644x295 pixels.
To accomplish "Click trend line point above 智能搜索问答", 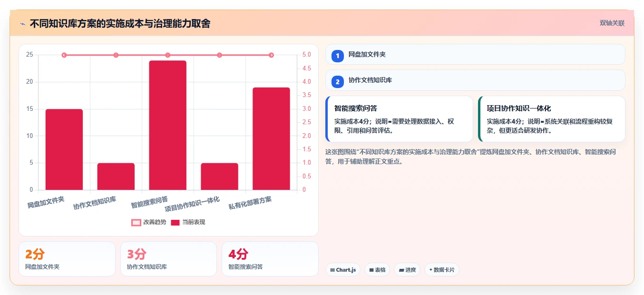I will [167, 55].
